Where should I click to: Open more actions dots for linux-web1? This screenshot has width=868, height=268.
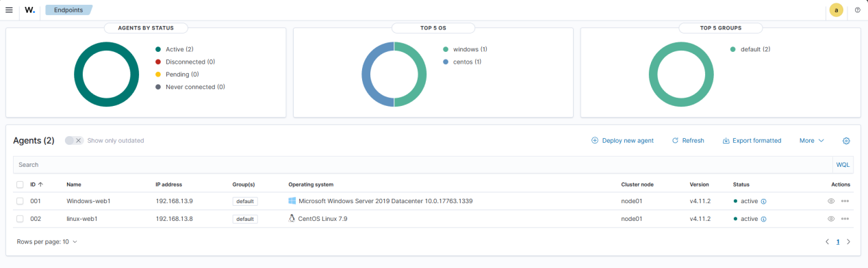coord(845,219)
